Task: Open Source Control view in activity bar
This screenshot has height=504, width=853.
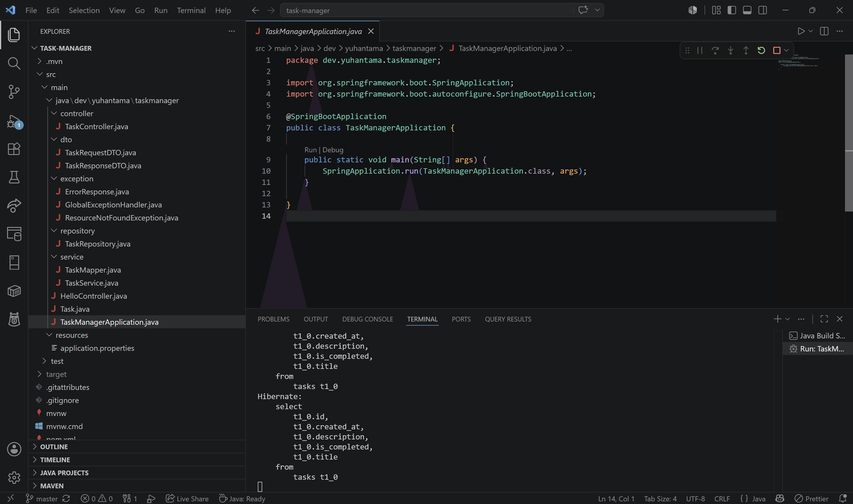Action: pyautogui.click(x=14, y=92)
